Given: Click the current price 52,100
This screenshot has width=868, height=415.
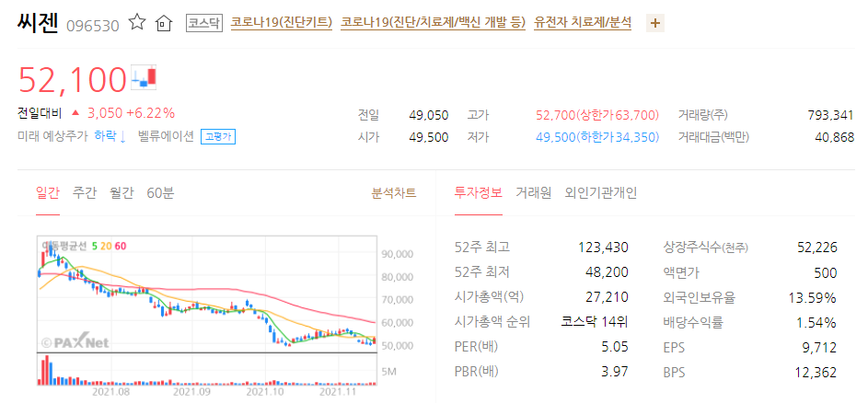Looking at the screenshot, I should click(x=73, y=80).
